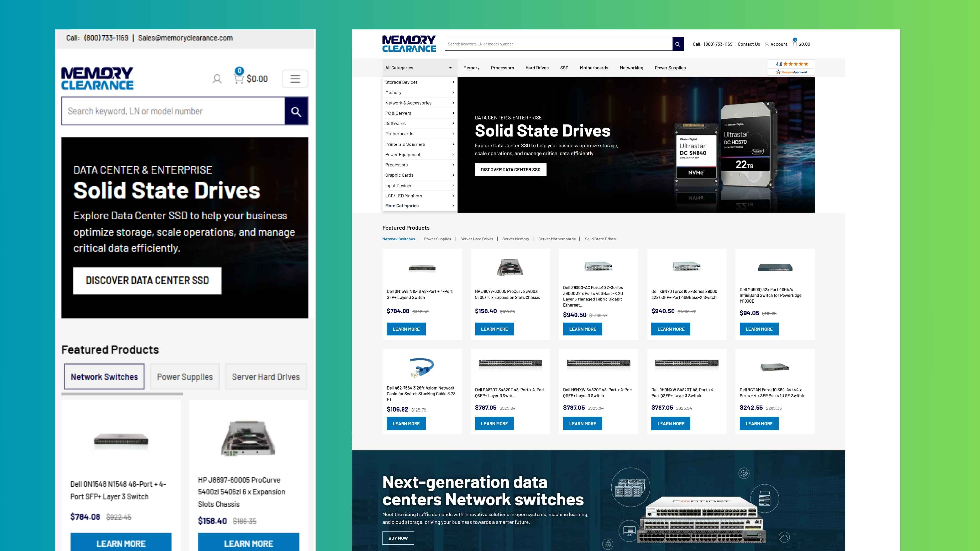
Task: Expand Power Equipment category
Action: tap(420, 154)
